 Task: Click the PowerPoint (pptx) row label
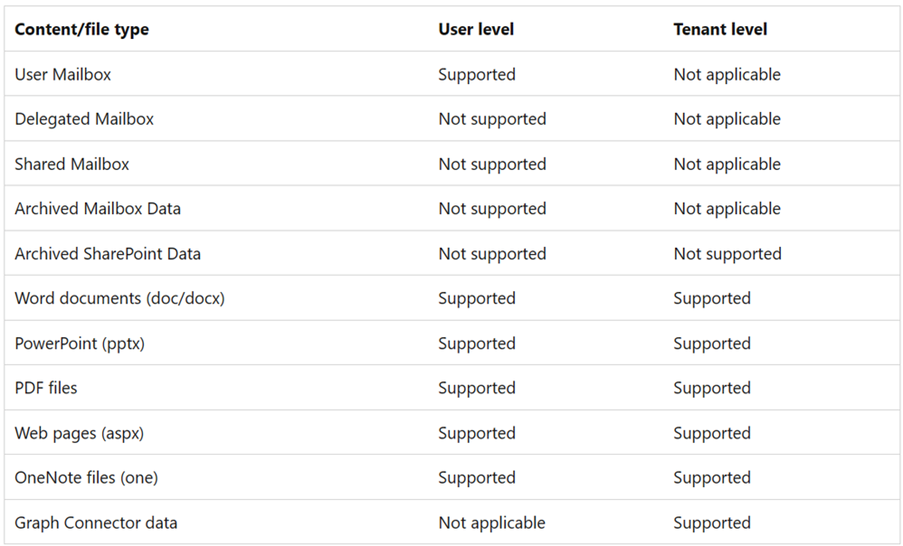[x=79, y=343]
